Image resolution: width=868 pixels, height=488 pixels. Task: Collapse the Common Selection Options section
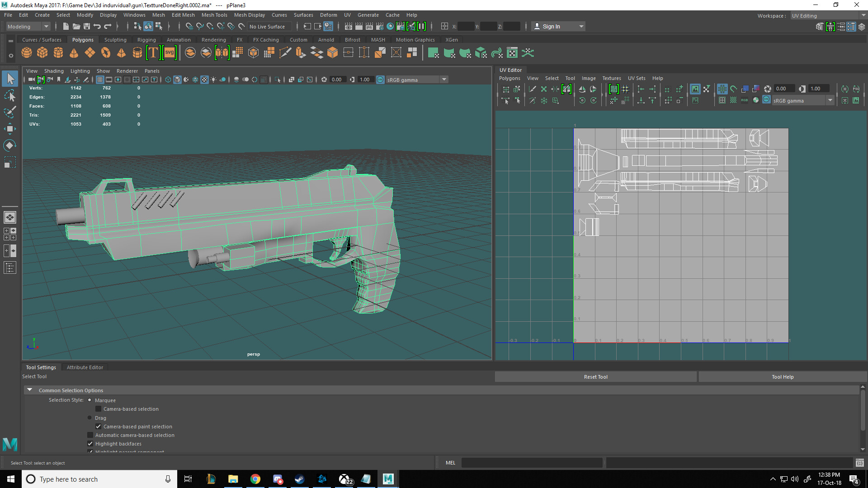(x=30, y=389)
